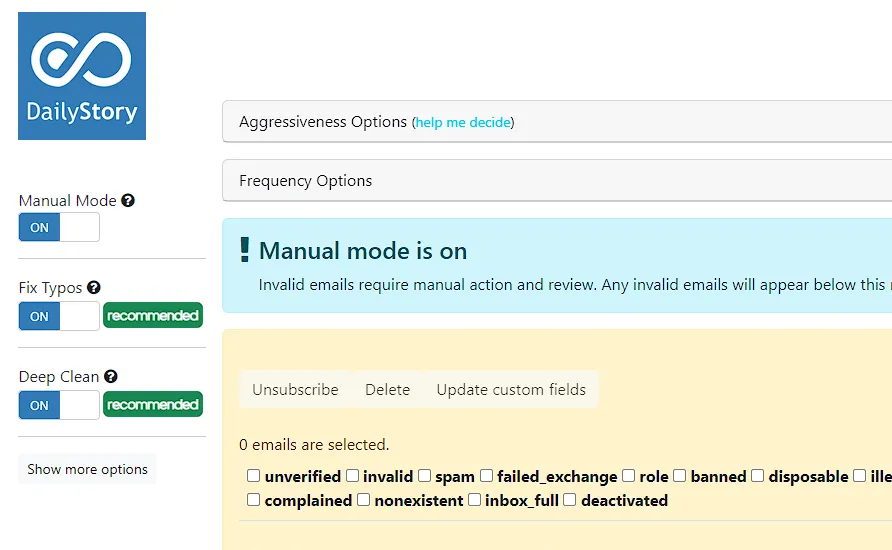Expand the Aggressiveness Options panel
This screenshot has width=892, height=550.
point(557,122)
